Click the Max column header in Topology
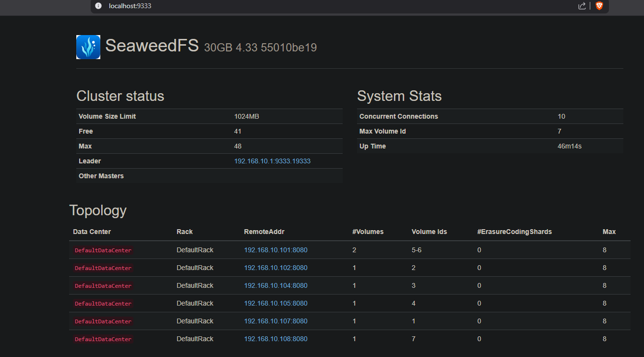This screenshot has width=644, height=357. pos(609,232)
